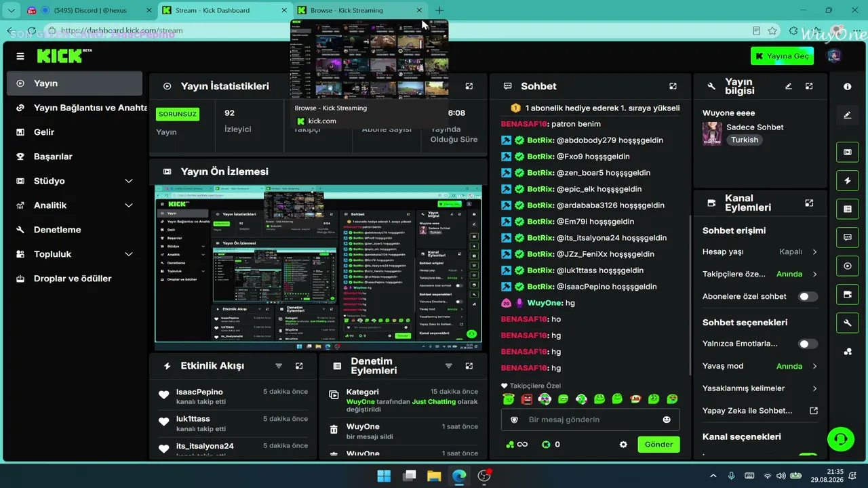Filter the Etkinlik Akışı feed
Image resolution: width=868 pixels, height=488 pixels.
pyautogui.click(x=279, y=366)
